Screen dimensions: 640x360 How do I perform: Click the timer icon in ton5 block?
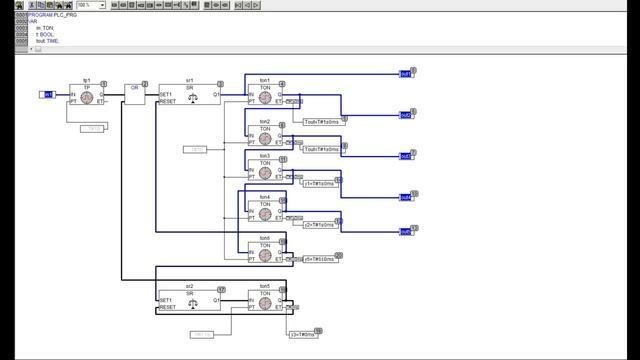[265, 303]
